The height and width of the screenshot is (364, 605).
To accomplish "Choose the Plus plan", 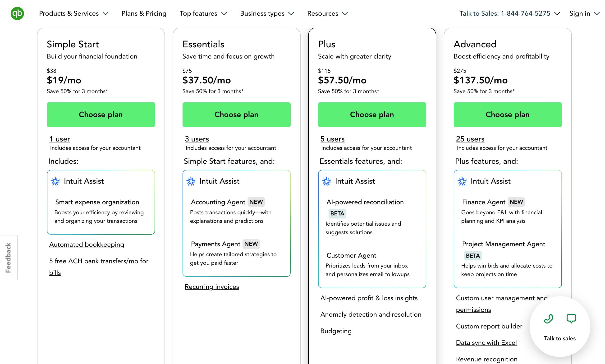I will pyautogui.click(x=372, y=114).
